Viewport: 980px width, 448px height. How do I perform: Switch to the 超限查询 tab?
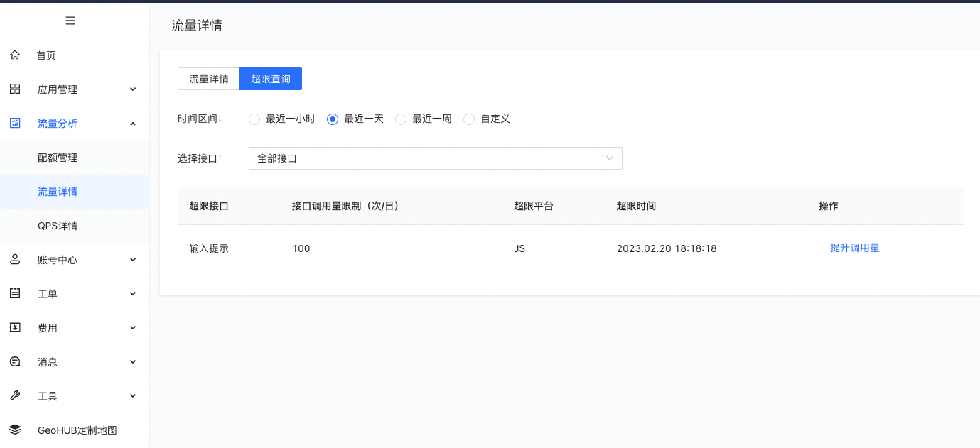coord(271,79)
